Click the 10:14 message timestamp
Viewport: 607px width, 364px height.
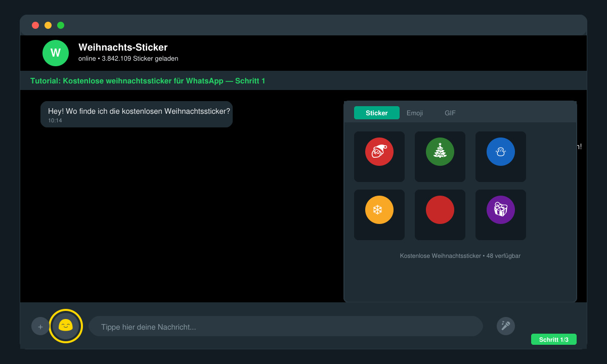[x=55, y=121]
